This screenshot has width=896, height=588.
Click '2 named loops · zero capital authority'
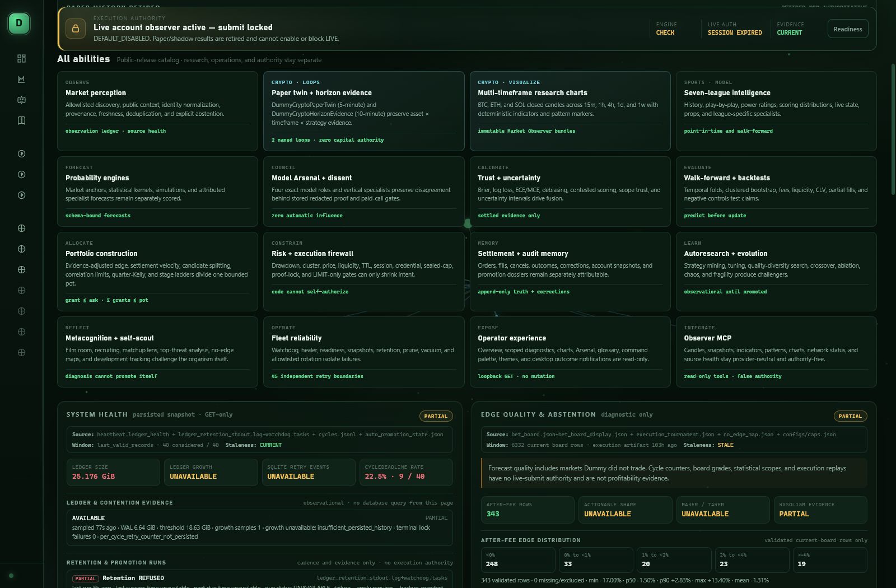click(x=328, y=140)
